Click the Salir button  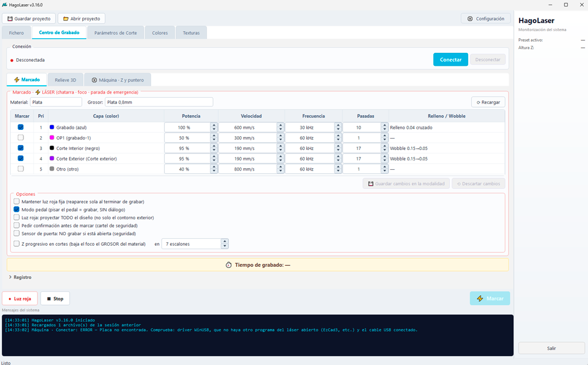551,348
